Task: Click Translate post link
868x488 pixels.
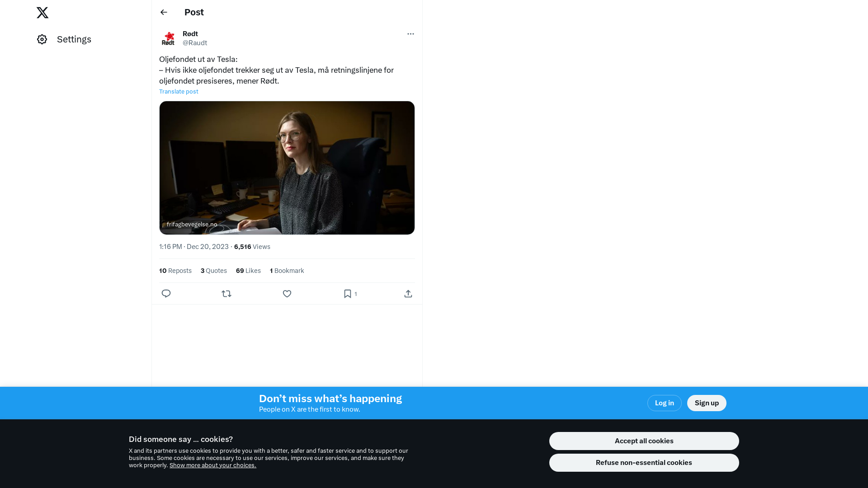Action: (x=179, y=92)
